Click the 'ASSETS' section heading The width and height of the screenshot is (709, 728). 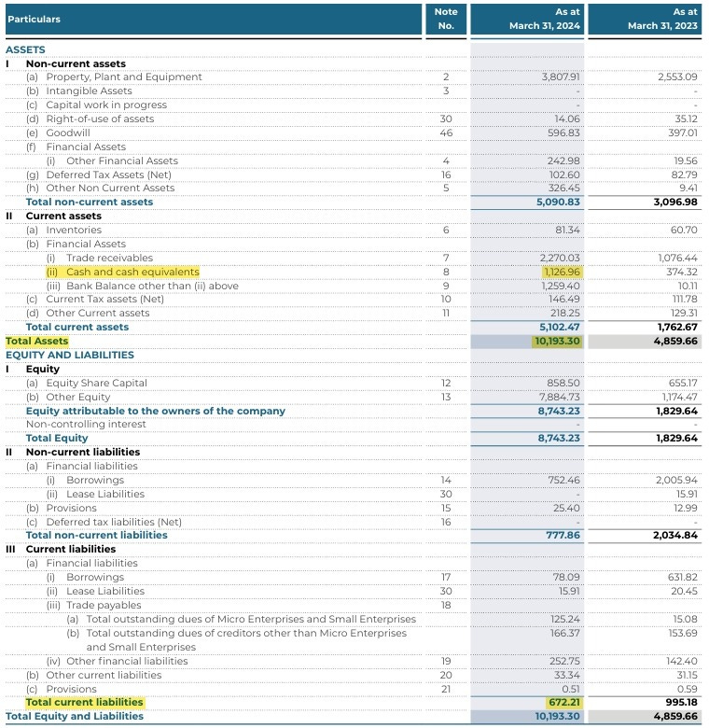click(25, 49)
